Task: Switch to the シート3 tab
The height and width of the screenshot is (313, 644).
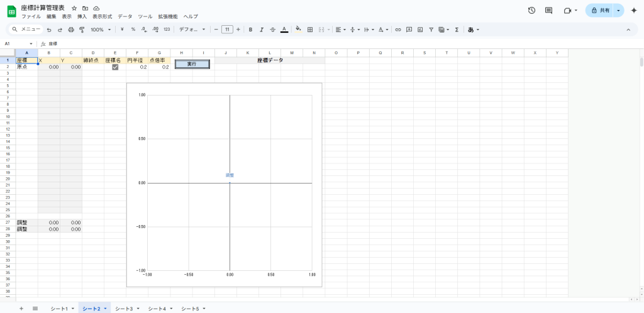Action: pos(127,309)
